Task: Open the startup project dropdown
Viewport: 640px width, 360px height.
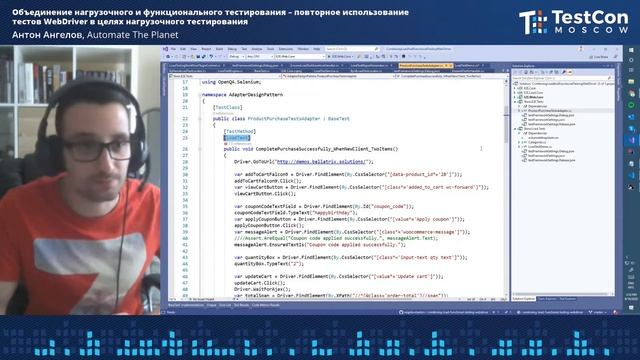Action: click(300, 57)
